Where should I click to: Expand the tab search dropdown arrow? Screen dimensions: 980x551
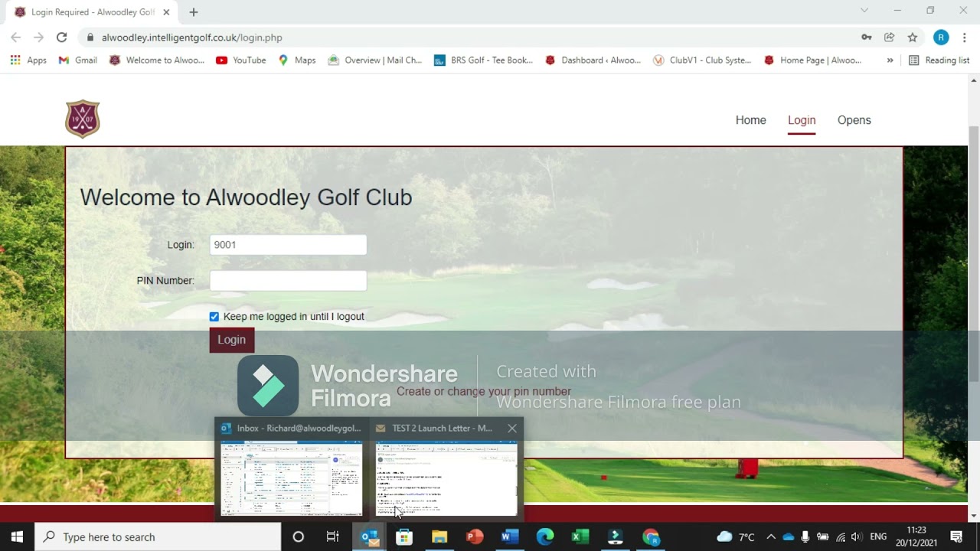[864, 11]
